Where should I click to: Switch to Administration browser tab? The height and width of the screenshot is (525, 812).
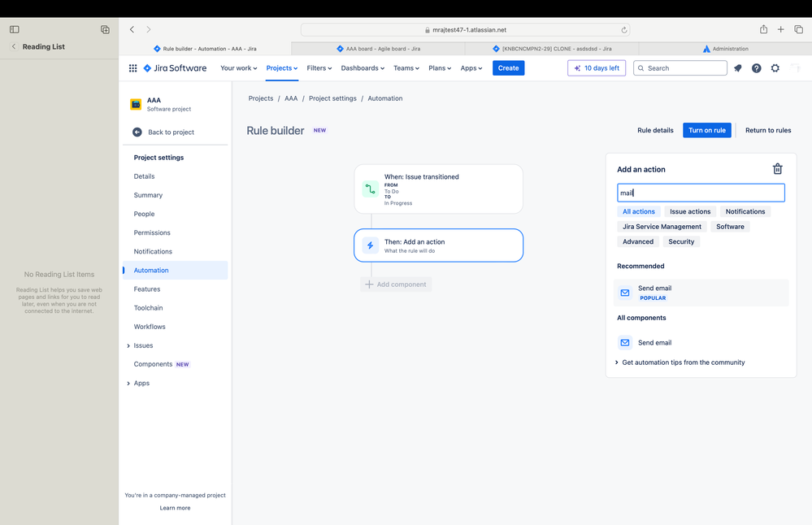(725, 49)
